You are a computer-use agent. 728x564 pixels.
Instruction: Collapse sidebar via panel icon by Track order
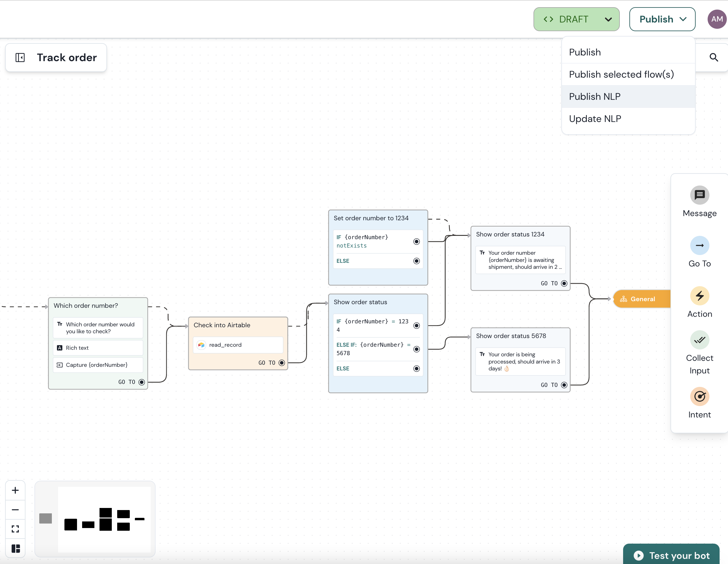pyautogui.click(x=20, y=57)
